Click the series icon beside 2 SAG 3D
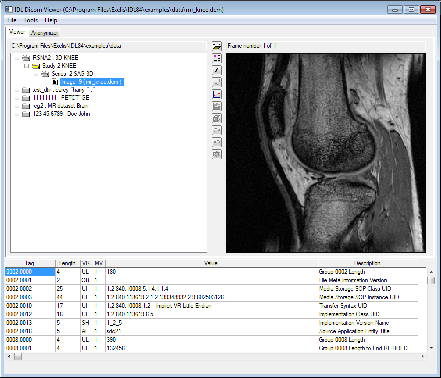The width and height of the screenshot is (441, 378). pos(45,74)
